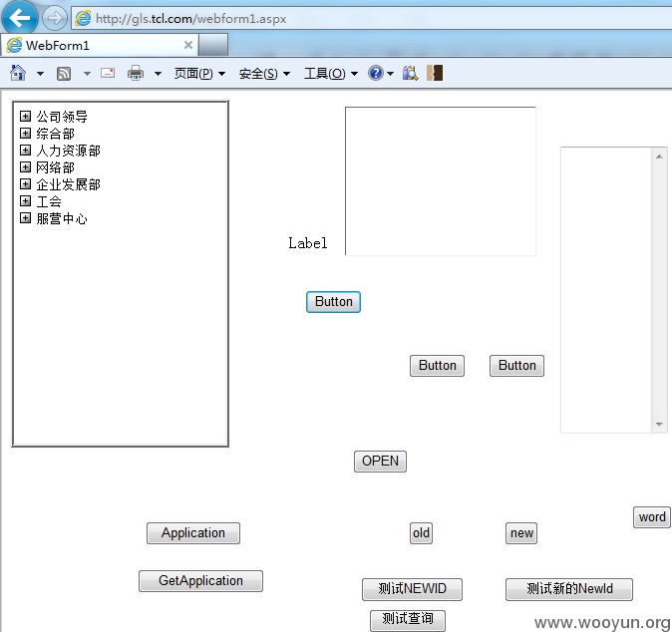Click the list box scroll down arrow

(x=659, y=425)
